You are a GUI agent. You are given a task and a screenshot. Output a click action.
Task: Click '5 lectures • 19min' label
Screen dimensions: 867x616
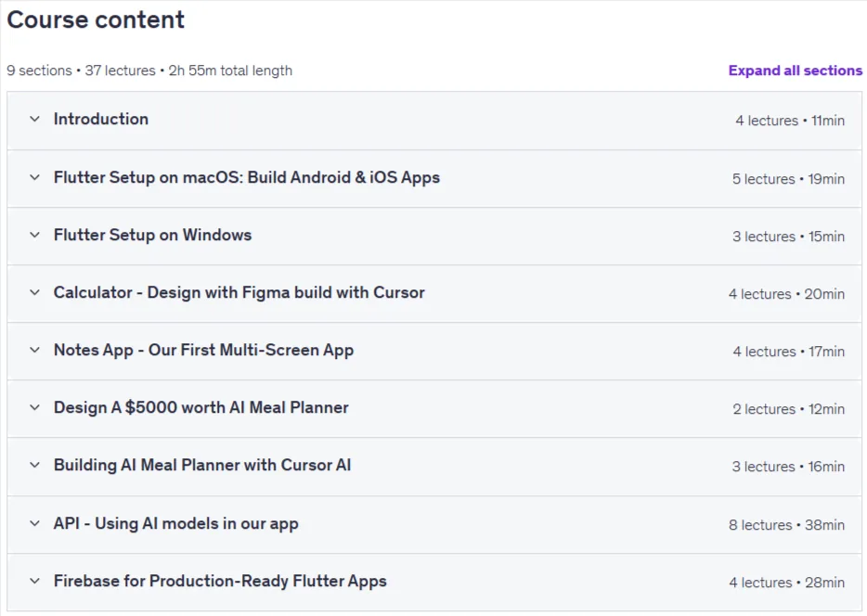pos(788,179)
